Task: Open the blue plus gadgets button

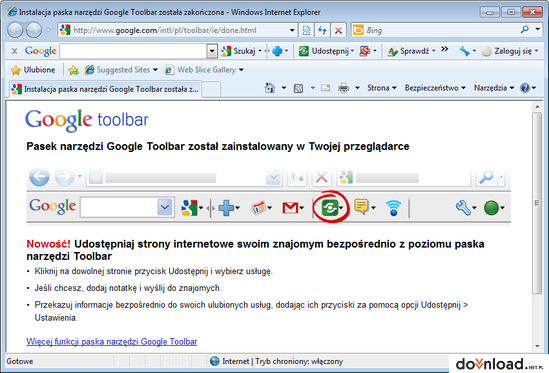Action: 277,51
